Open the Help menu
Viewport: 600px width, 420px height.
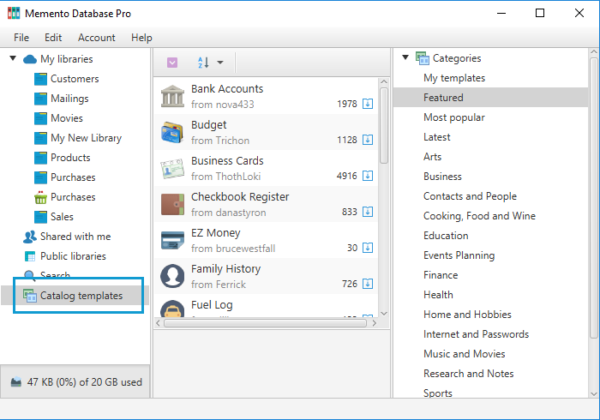141,37
